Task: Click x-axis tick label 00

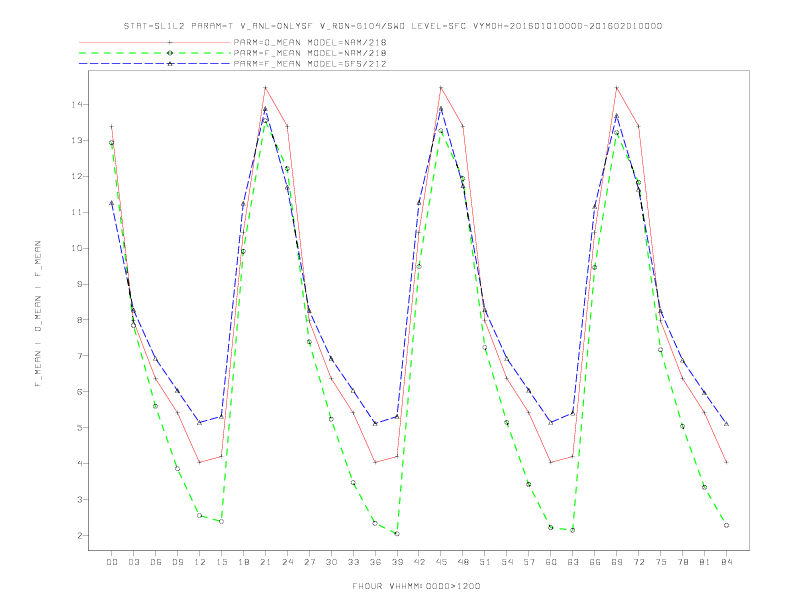Action: coord(112,562)
